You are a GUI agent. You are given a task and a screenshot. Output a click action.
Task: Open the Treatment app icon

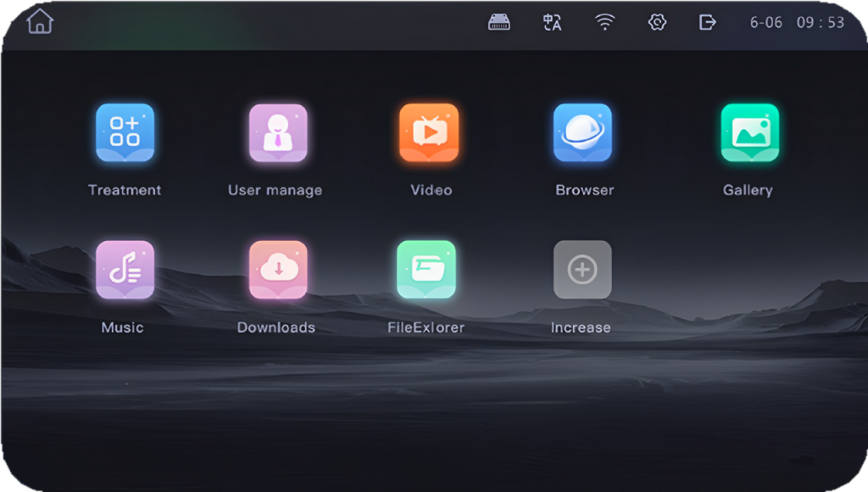pos(125,133)
